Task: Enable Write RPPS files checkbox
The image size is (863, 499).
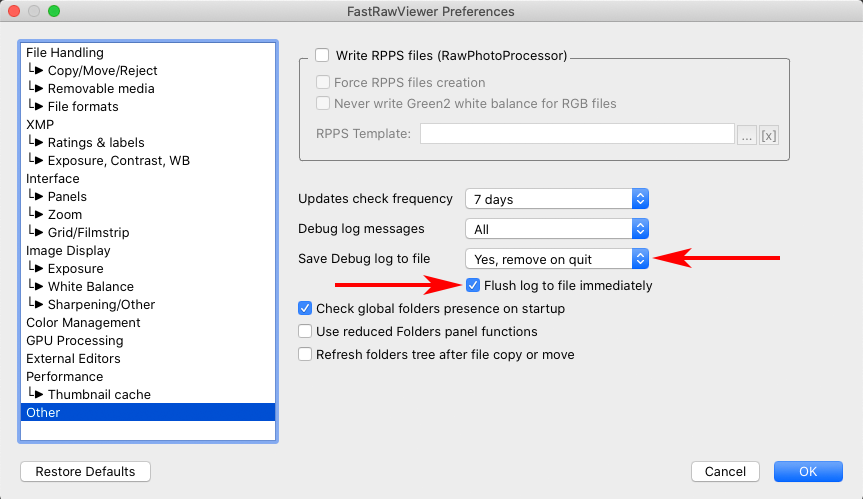Action: pos(322,56)
